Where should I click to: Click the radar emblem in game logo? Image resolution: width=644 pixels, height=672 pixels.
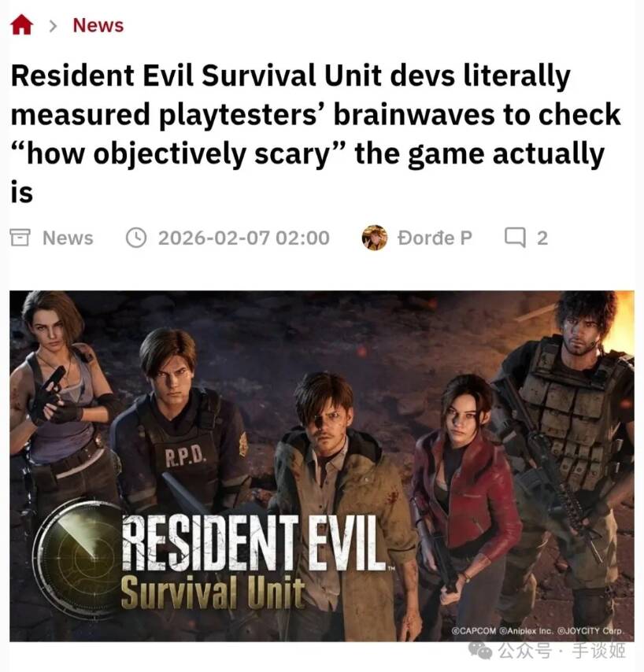pyautogui.click(x=80, y=559)
